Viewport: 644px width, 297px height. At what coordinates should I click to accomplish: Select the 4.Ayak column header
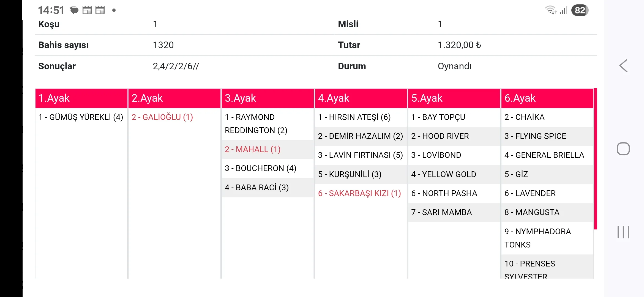[x=361, y=98]
